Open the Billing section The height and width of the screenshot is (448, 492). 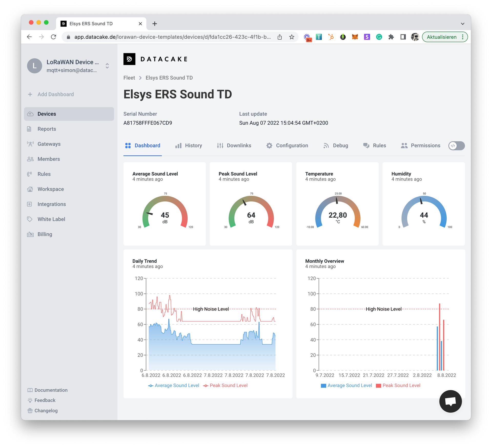pos(45,234)
